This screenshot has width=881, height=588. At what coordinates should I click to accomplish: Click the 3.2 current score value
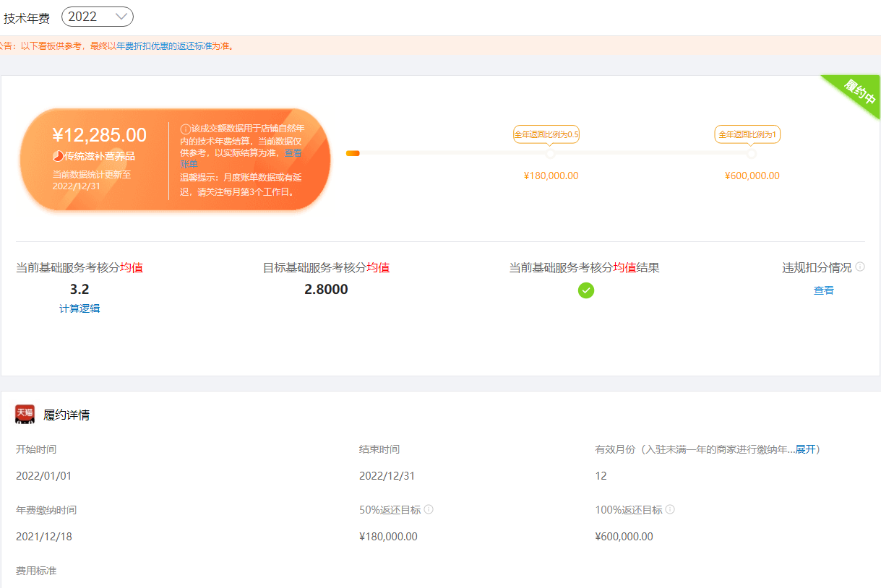79,290
